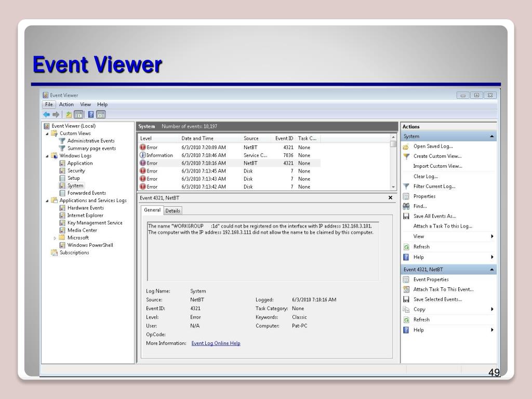Viewport: 532px width, 399px height.
Task: Open the Event Log Online Help link
Action: click(216, 343)
